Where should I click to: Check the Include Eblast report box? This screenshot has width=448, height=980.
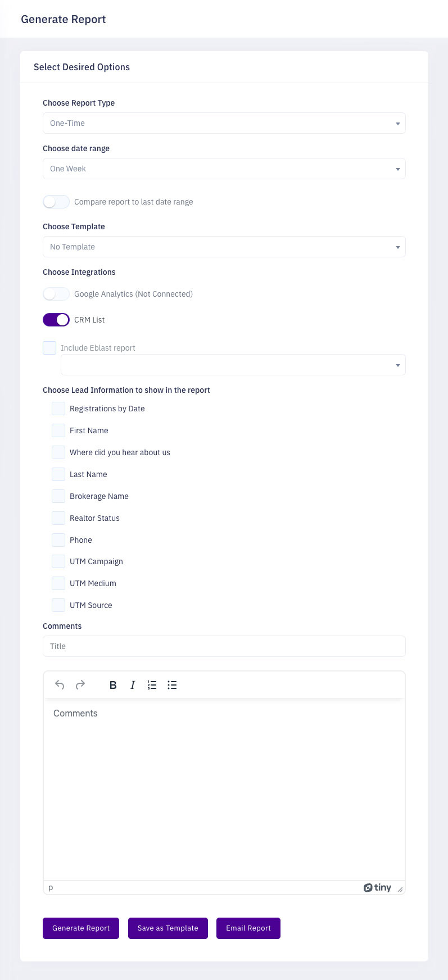(49, 348)
